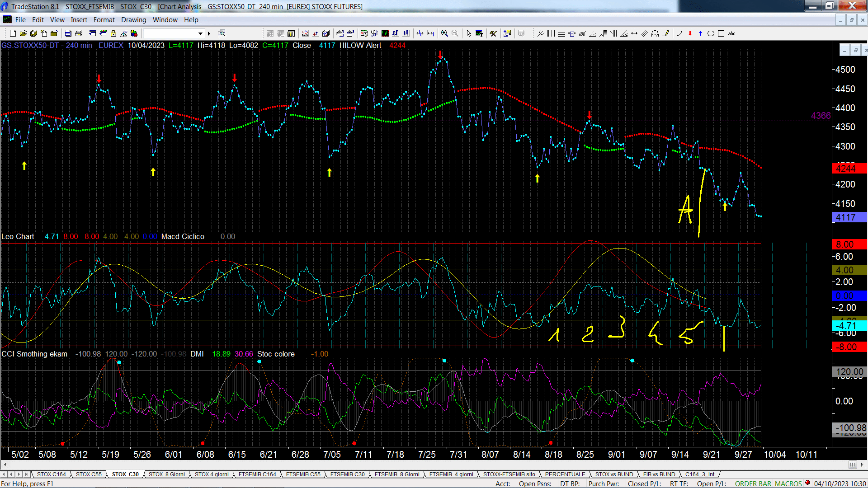Switch to the STOXX-FTSEMIB sito tab
Viewport: 868px width, 488px height.
click(509, 474)
